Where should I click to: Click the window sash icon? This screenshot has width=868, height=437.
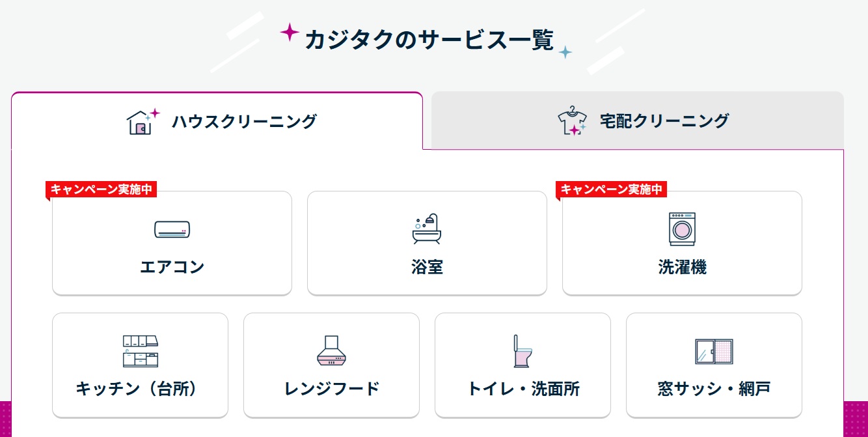coord(714,351)
